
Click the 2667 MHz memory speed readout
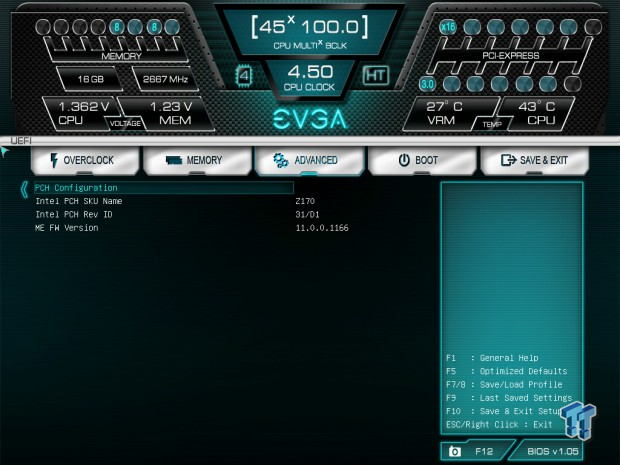tap(165, 79)
